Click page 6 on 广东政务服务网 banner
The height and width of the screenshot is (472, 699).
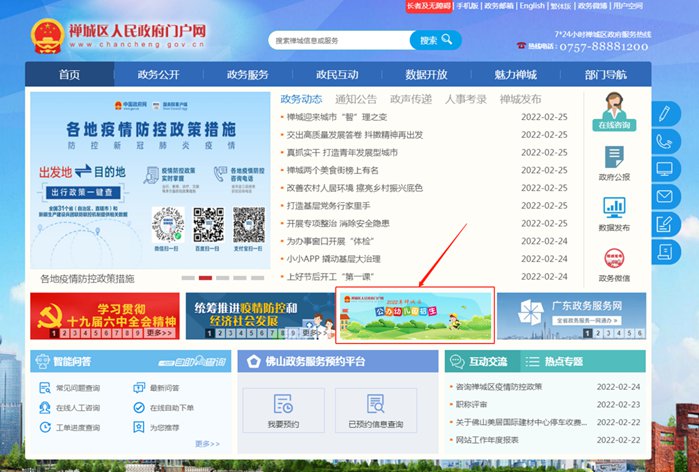[640, 332]
